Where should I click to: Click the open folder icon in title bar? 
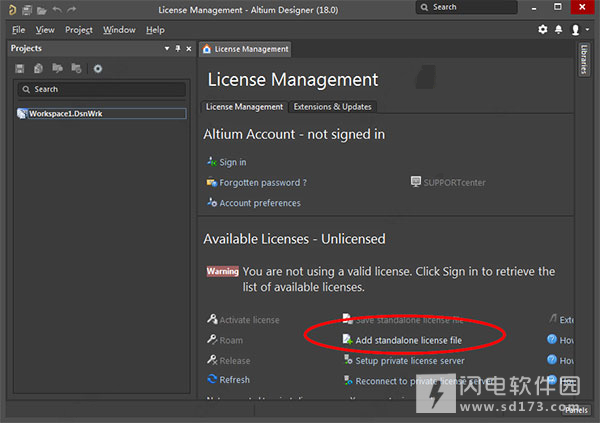click(x=41, y=10)
